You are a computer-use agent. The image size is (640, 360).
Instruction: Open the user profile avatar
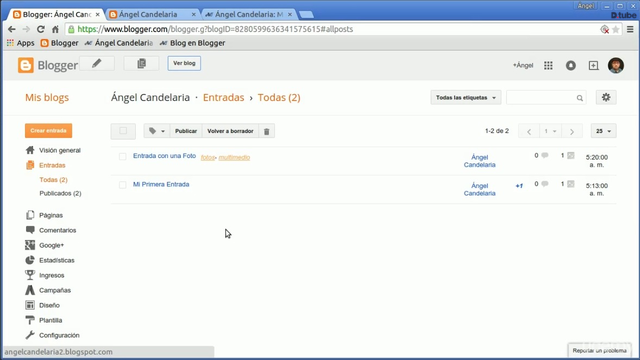pyautogui.click(x=616, y=65)
